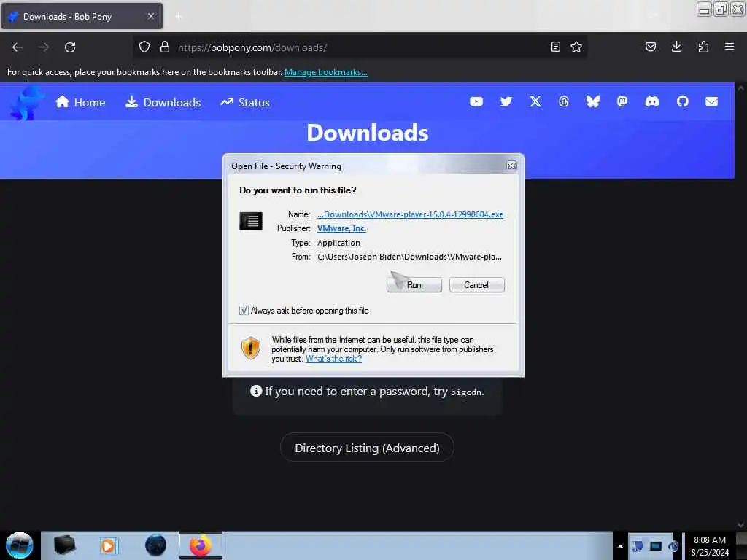The height and width of the screenshot is (560, 747).
Task: Click the network monitor tray icon
Action: (x=656, y=546)
